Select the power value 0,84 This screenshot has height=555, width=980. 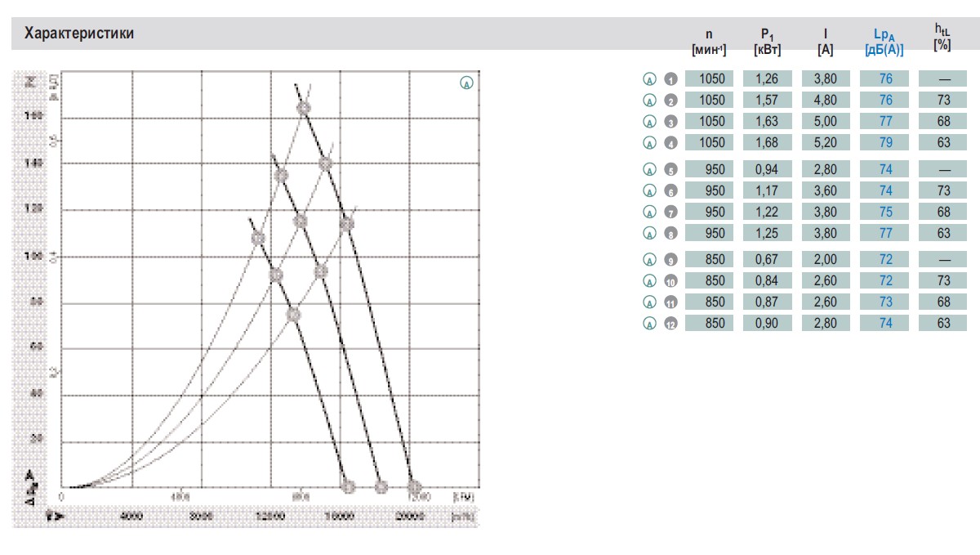pos(767,281)
